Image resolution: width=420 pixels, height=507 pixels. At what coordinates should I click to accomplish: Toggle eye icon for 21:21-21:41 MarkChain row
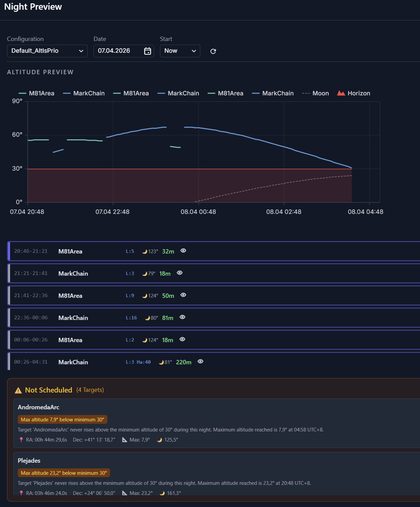click(179, 273)
